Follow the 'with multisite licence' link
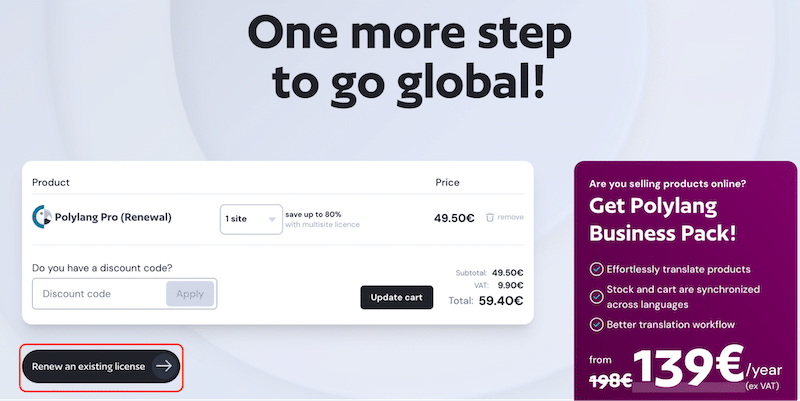The width and height of the screenshot is (800, 401). pos(322,224)
